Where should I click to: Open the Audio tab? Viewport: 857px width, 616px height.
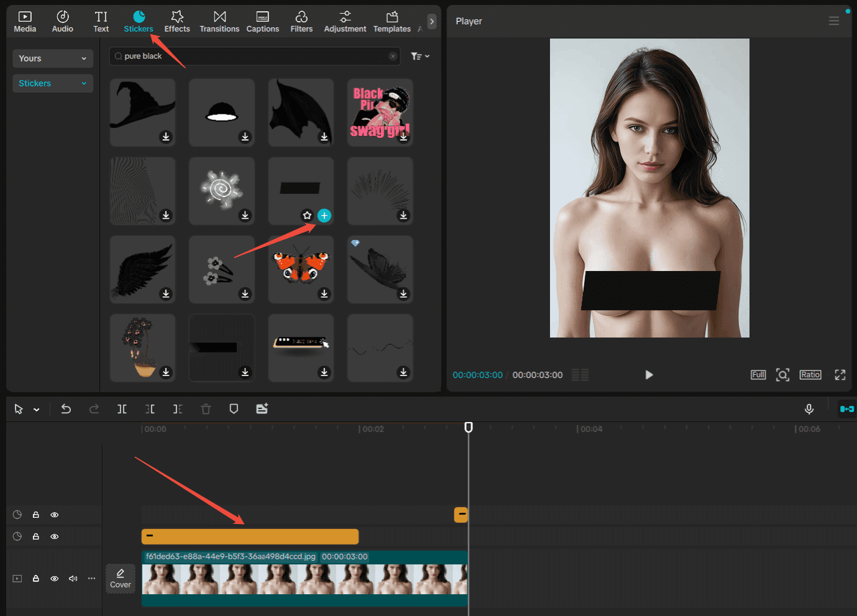[x=62, y=21]
